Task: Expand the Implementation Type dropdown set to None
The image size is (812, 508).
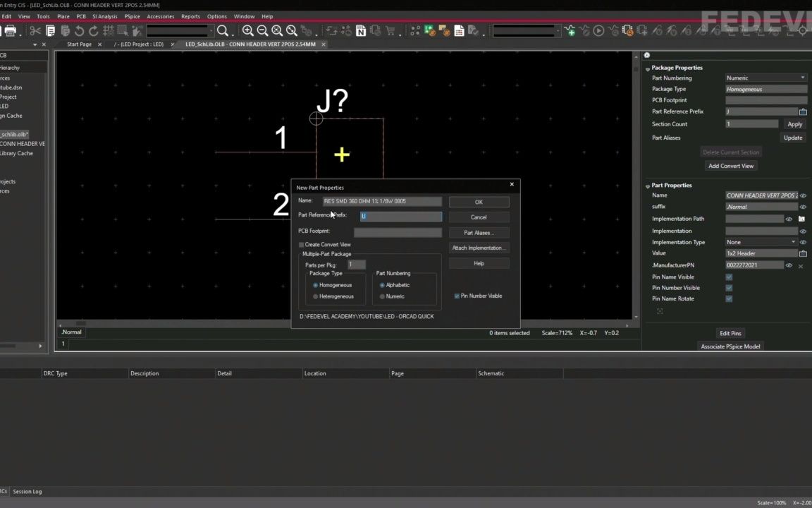Action: tap(793, 242)
